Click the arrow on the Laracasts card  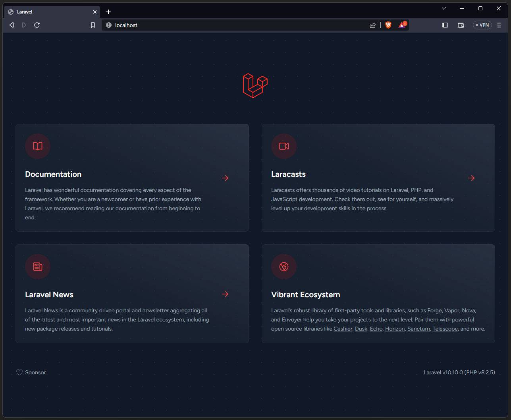(471, 178)
